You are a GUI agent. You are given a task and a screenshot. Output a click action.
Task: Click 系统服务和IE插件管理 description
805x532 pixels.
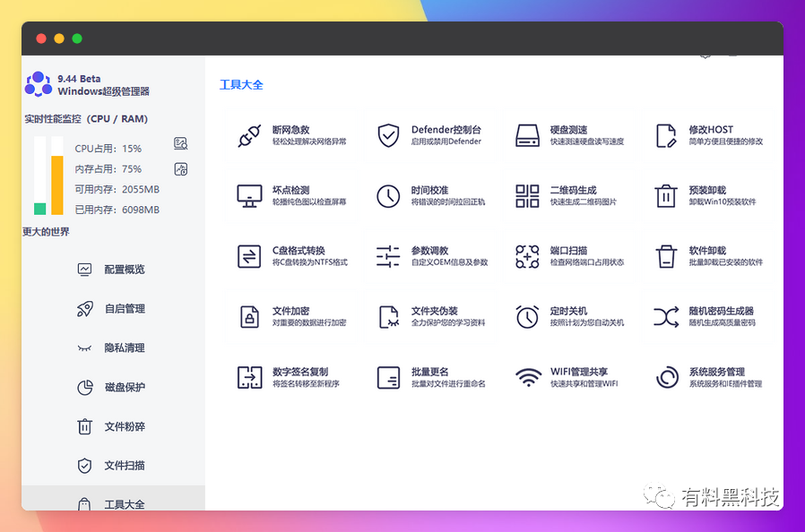[725, 383]
